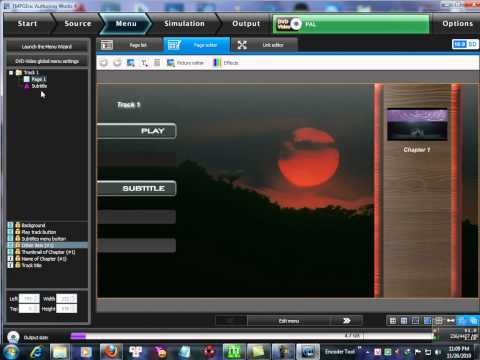Viewport: 480px width, 360px height.
Task: Select the Track title item label
Action: 32,265
